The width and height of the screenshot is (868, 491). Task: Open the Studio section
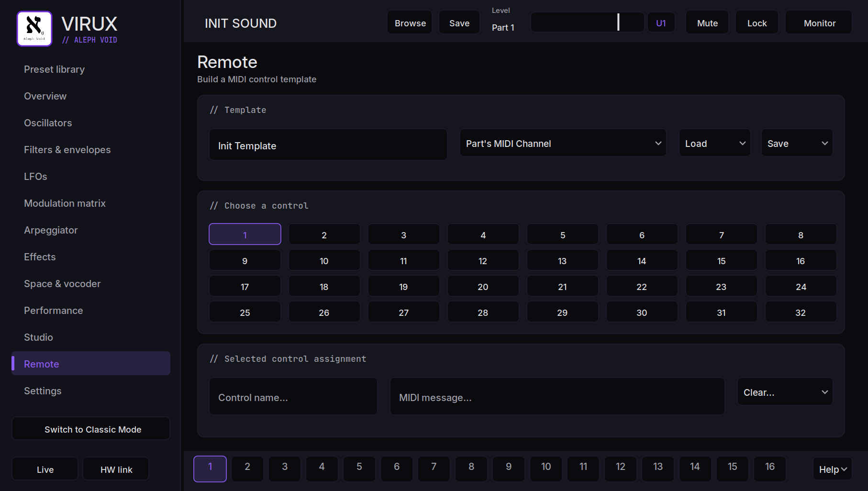coord(91,337)
